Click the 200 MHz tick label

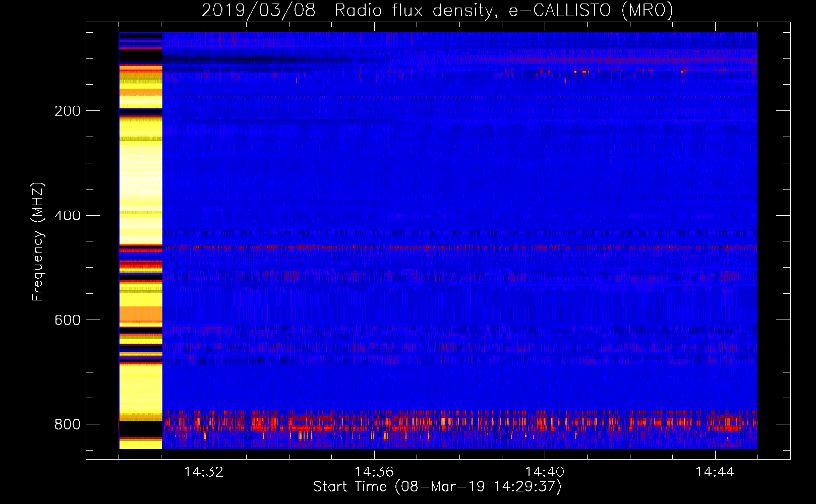[68, 111]
